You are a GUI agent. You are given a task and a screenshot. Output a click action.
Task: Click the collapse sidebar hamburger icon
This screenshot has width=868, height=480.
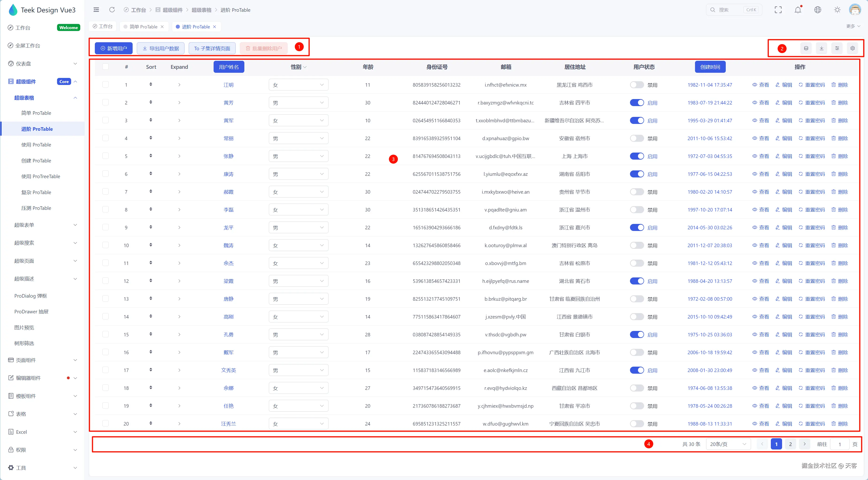(x=96, y=10)
